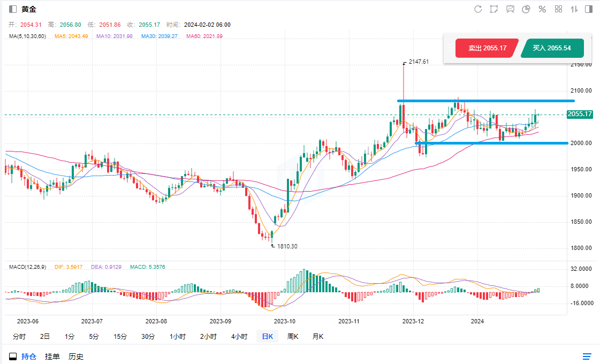Click the refresh chart icon
Viewport: 600px width, 364px height.
coord(478,9)
